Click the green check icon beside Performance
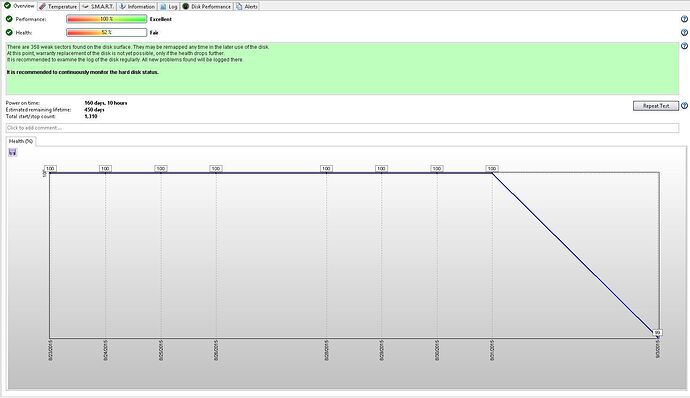Screen dimensions: 690x398 point(9,19)
